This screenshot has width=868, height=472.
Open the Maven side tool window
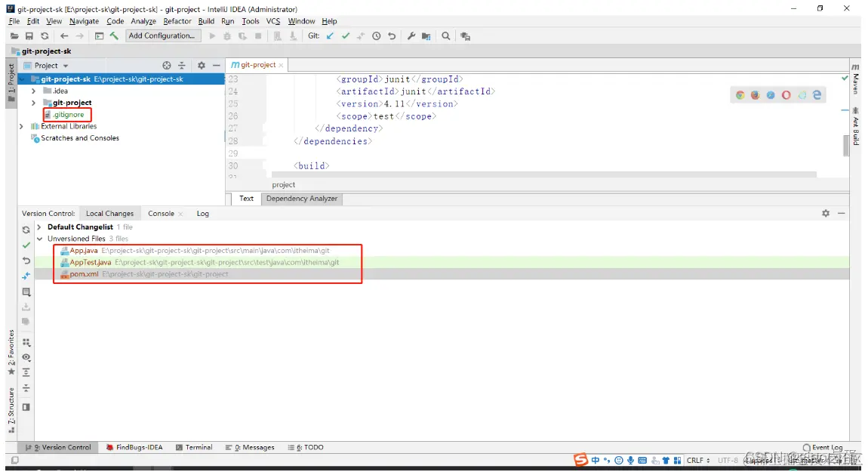point(856,79)
